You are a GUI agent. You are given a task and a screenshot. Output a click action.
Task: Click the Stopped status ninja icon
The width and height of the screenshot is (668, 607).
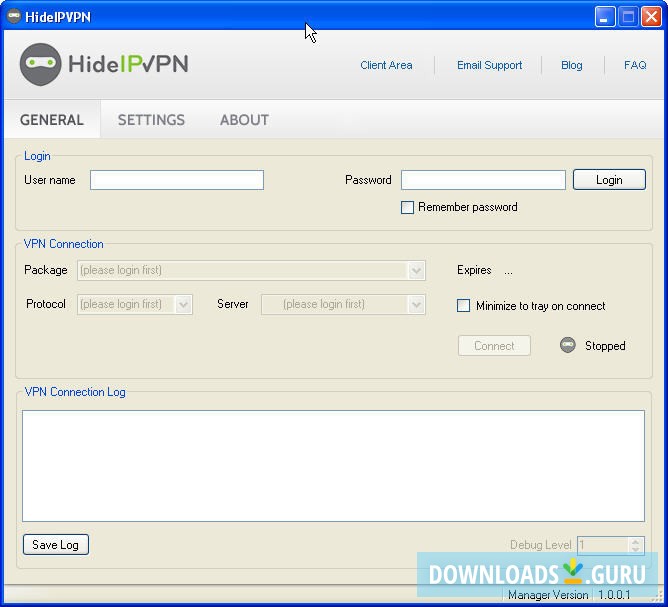click(x=567, y=345)
